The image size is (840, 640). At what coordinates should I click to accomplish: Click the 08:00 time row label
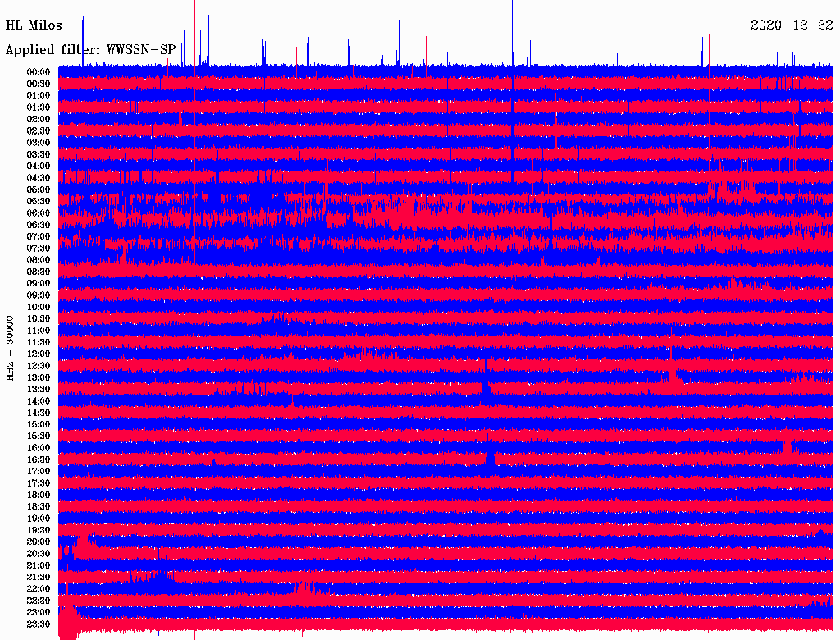[x=39, y=260]
